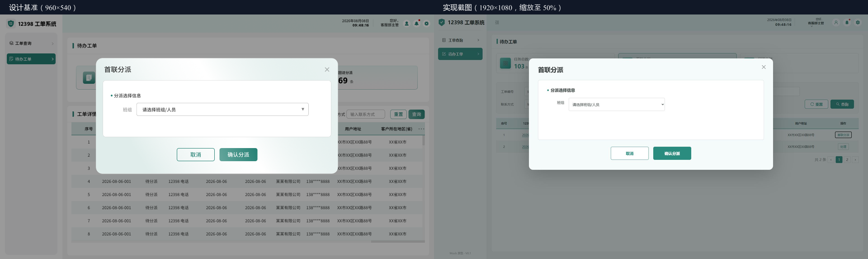Click the shield logo in the left design panel

(11, 24)
